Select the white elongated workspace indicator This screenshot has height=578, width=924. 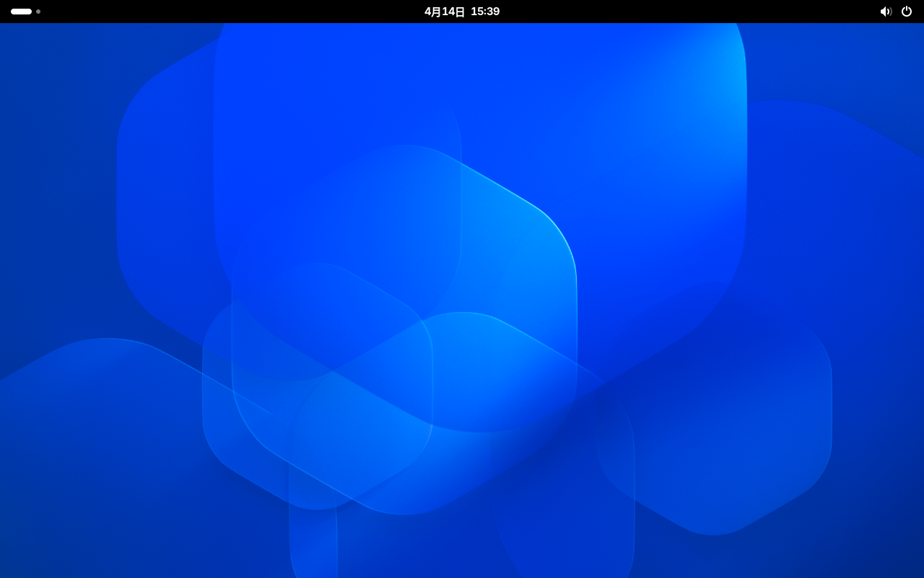point(21,12)
